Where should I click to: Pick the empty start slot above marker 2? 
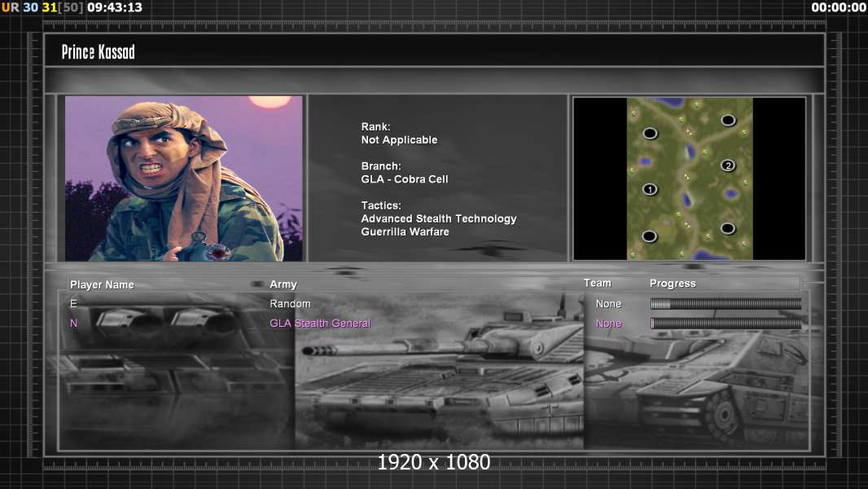pos(728,120)
